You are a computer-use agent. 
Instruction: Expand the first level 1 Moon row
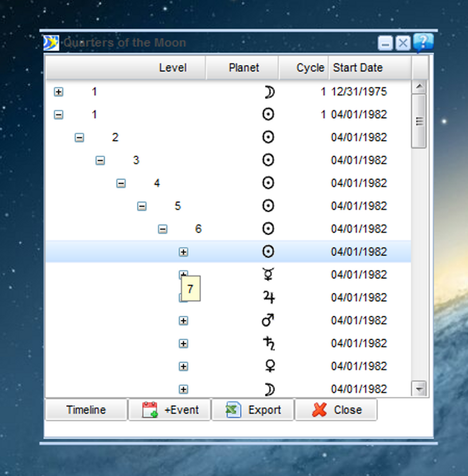58,92
